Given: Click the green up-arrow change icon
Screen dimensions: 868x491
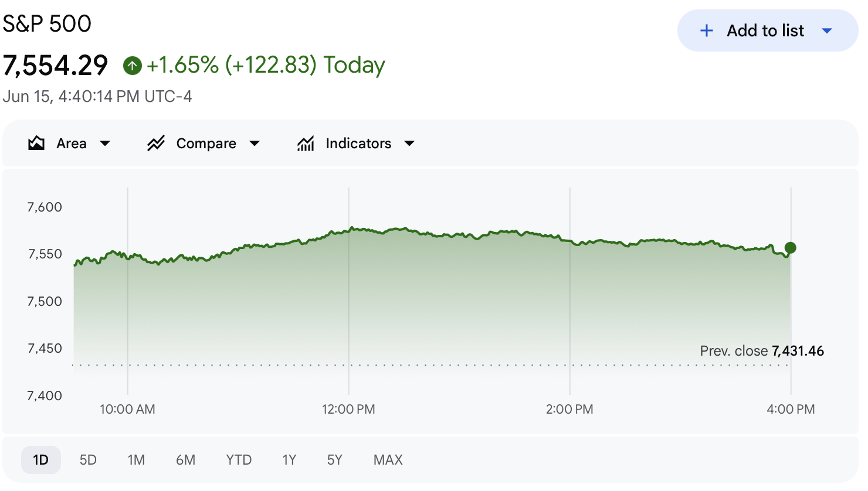Looking at the screenshot, I should click(133, 66).
